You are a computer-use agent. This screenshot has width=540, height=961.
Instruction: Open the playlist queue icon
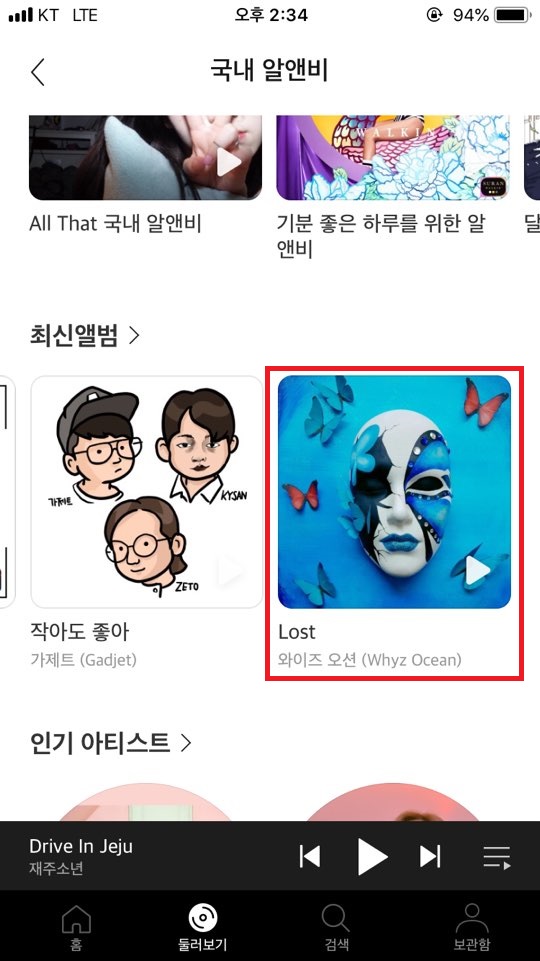tap(496, 857)
